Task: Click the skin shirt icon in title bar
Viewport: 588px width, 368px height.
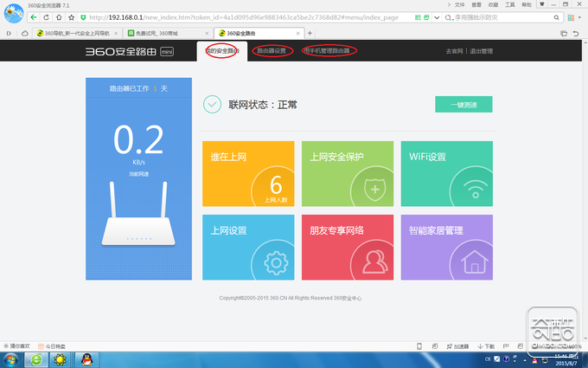Action: [x=542, y=4]
